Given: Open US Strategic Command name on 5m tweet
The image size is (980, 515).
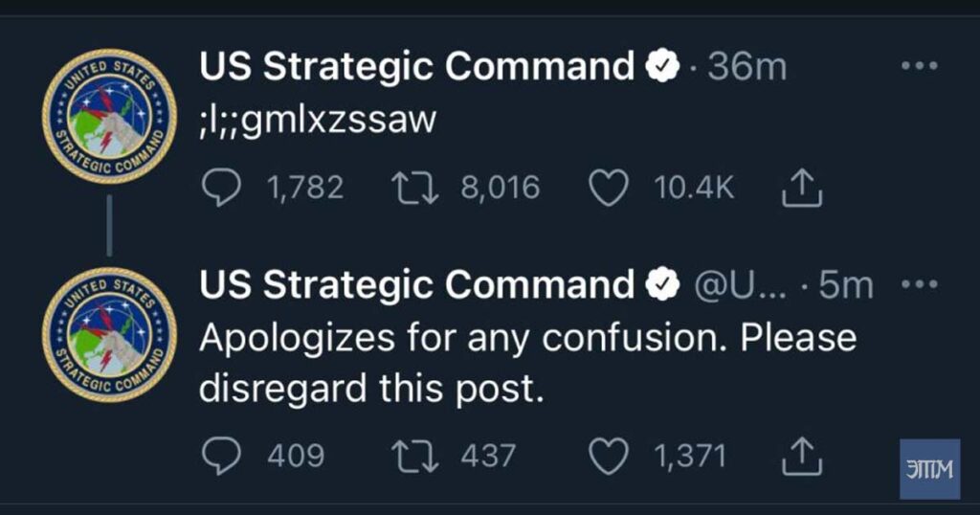Looking at the screenshot, I should (x=417, y=285).
